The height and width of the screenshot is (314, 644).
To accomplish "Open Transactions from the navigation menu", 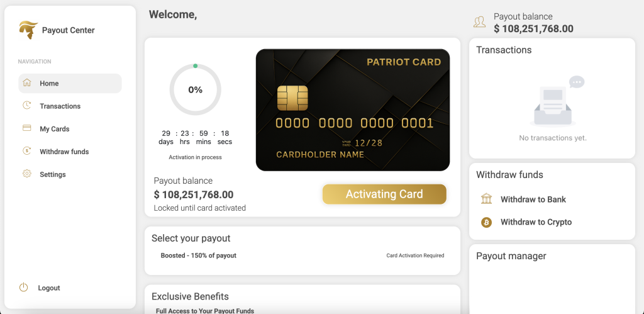I will click(x=60, y=106).
